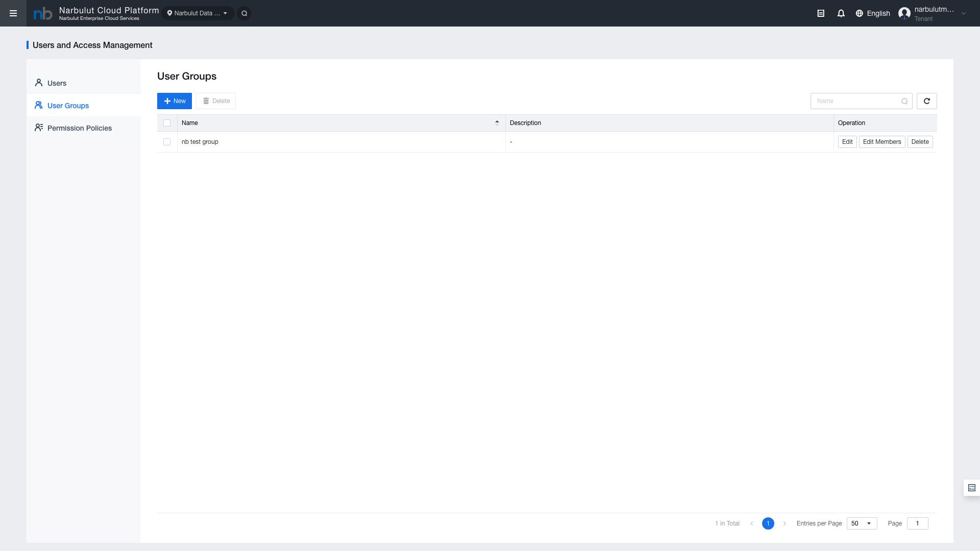980x551 pixels.
Task: Click the nb test group name
Action: coord(200,142)
